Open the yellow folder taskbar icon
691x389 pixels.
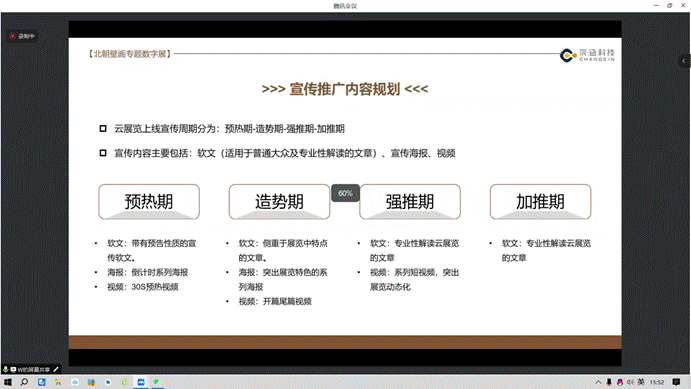pyautogui.click(x=58, y=382)
